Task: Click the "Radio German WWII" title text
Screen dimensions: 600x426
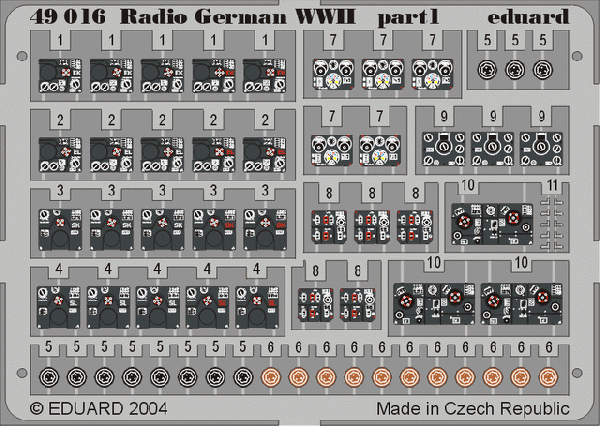Action: [238, 17]
